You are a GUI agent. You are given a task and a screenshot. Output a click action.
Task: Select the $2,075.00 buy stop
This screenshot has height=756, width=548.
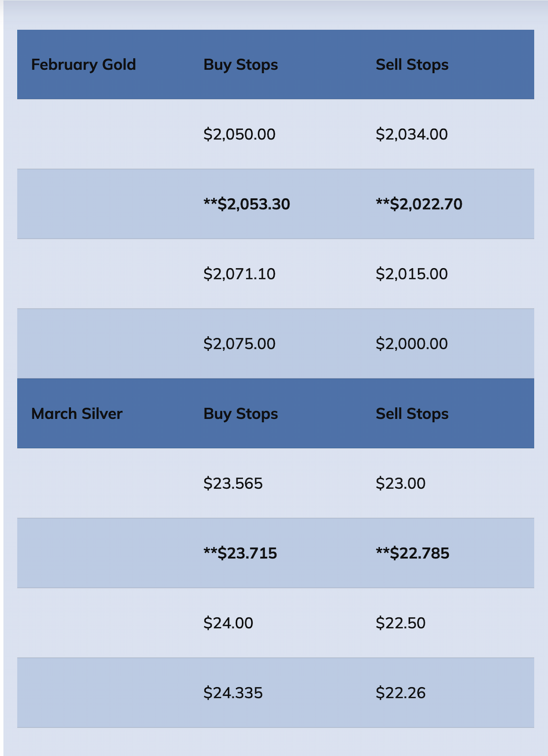coord(239,344)
